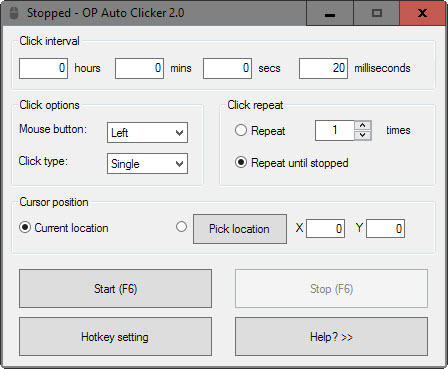Image resolution: width=448 pixels, height=369 pixels.
Task: Focus the mins input field
Action: coord(139,68)
